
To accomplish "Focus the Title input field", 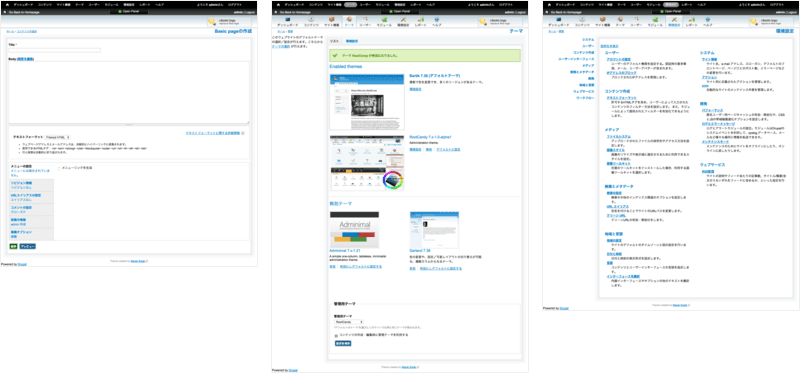I will tap(55, 50).
